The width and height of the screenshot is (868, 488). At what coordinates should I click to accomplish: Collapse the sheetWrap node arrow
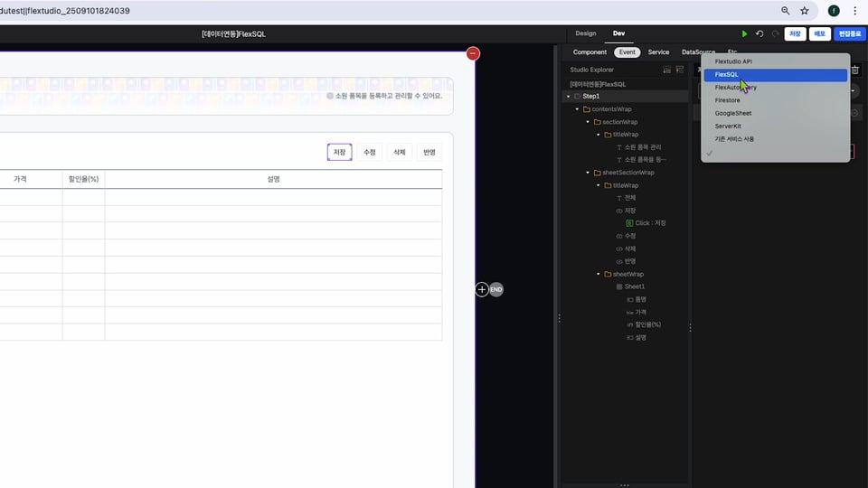[599, 274]
